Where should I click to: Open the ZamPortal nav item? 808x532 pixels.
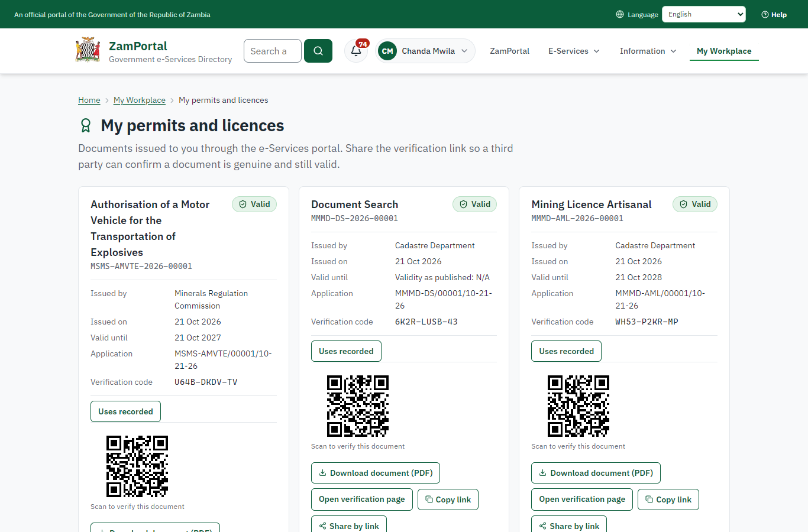pos(509,51)
